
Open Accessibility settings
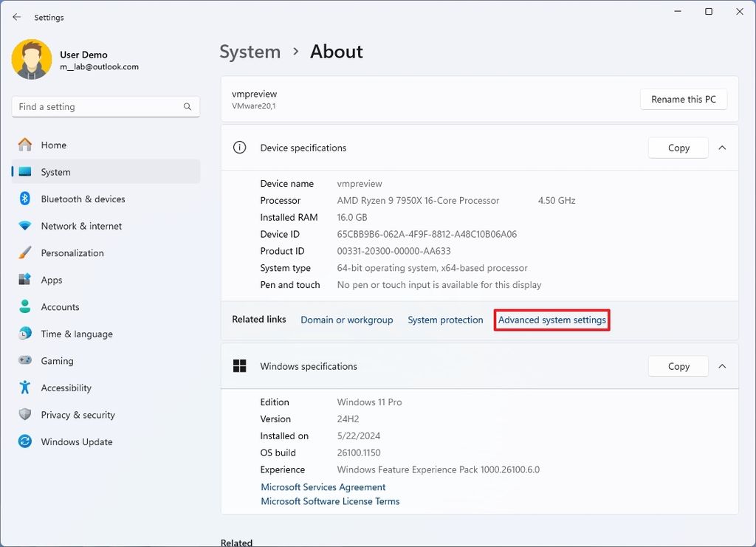(66, 388)
